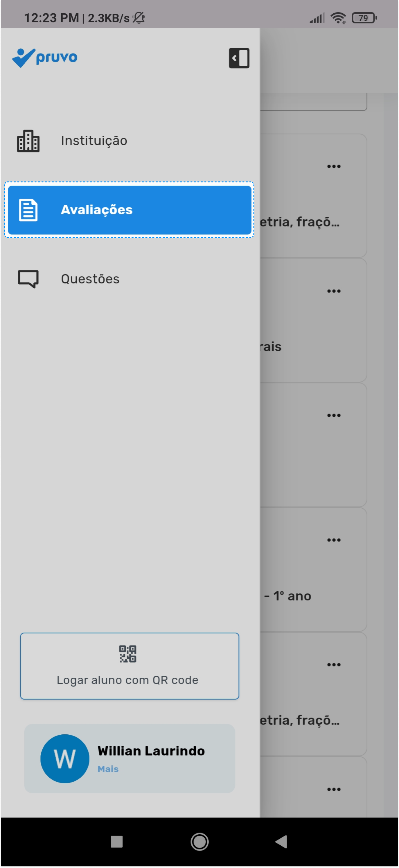
Task: Open the Willian Laurindo profile card
Action: click(130, 758)
